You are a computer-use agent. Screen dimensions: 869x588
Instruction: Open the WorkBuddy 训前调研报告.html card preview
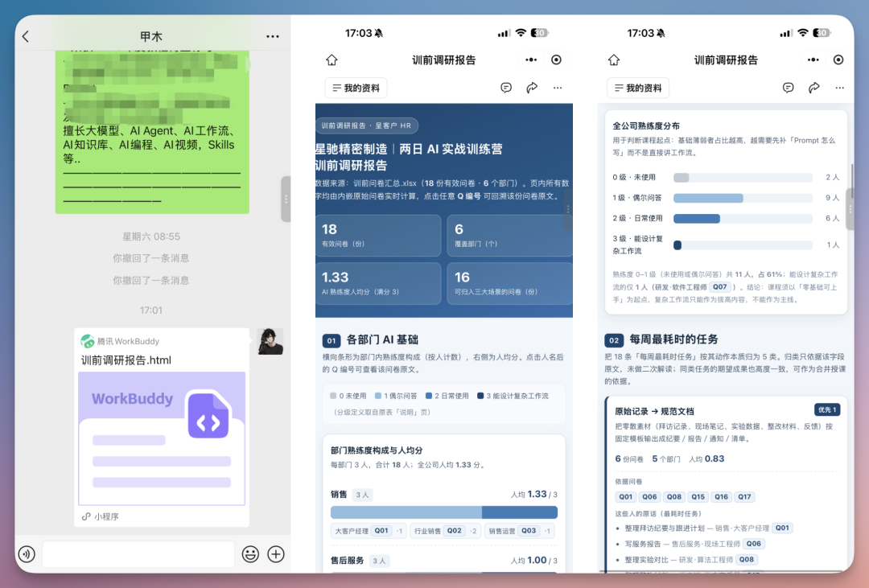pyautogui.click(x=162, y=427)
